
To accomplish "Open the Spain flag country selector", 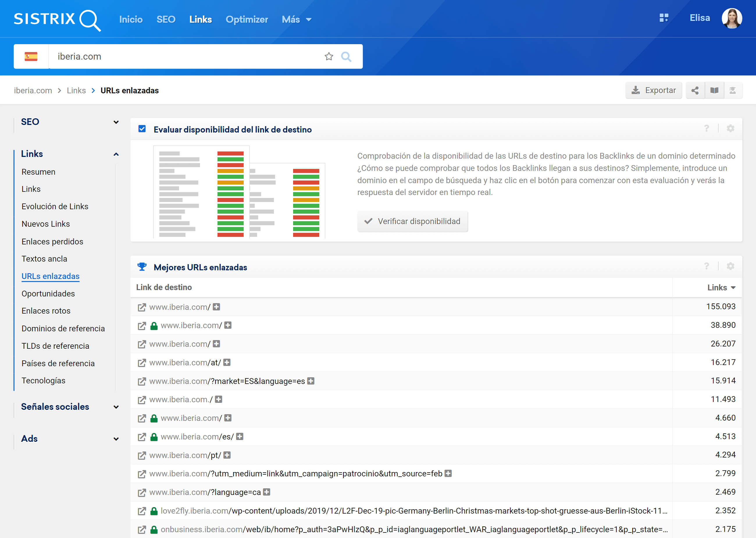I will (31, 57).
